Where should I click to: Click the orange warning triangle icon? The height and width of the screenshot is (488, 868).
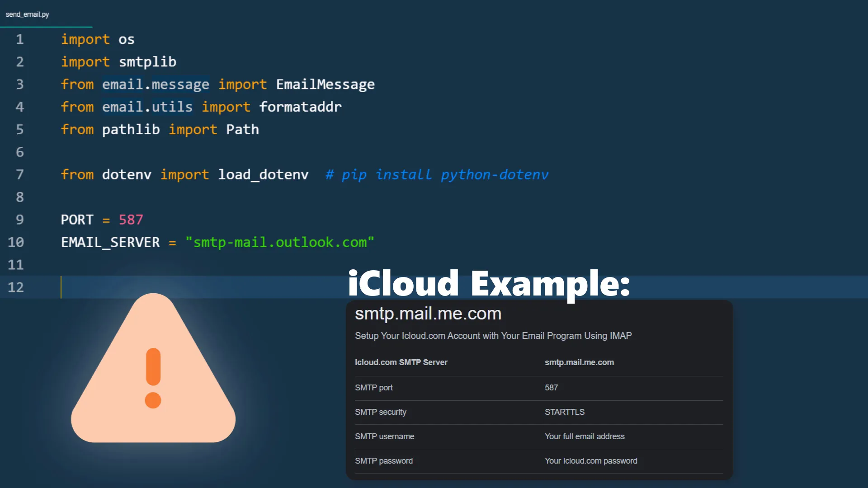154,375
